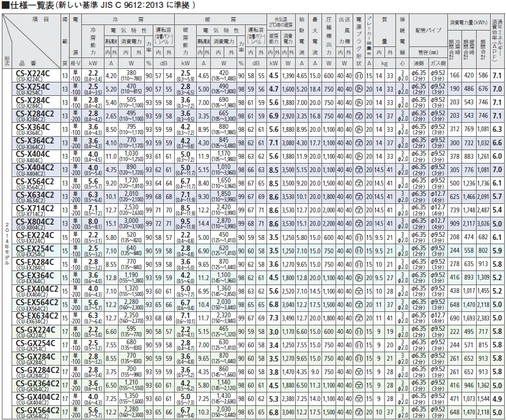The height and width of the screenshot is (420, 506).
Task: Click the period total 1,455 in the CS-EX404C2 row
Action: click(x=483, y=291)
